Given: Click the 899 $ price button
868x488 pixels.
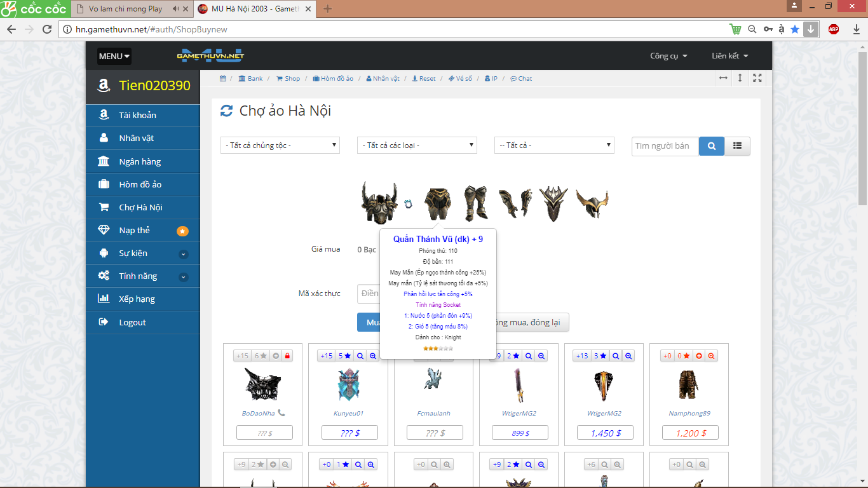Looking at the screenshot, I should coord(520,433).
